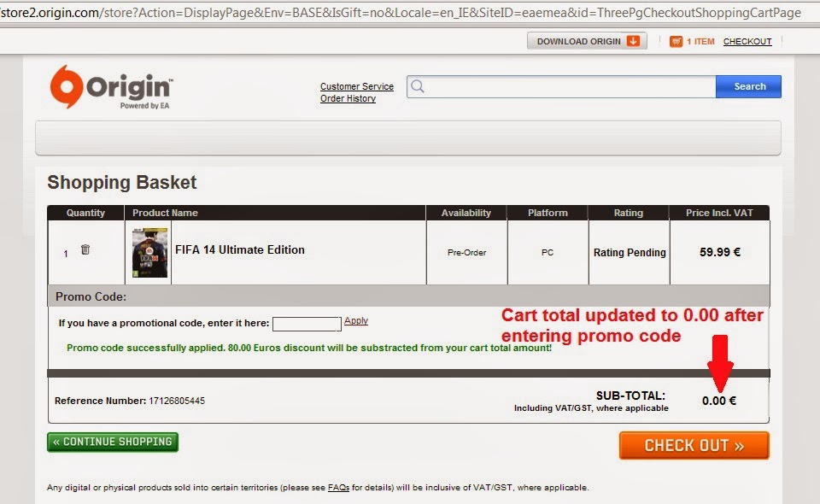Click the Continue Shopping button
820x504 pixels.
coord(113,442)
